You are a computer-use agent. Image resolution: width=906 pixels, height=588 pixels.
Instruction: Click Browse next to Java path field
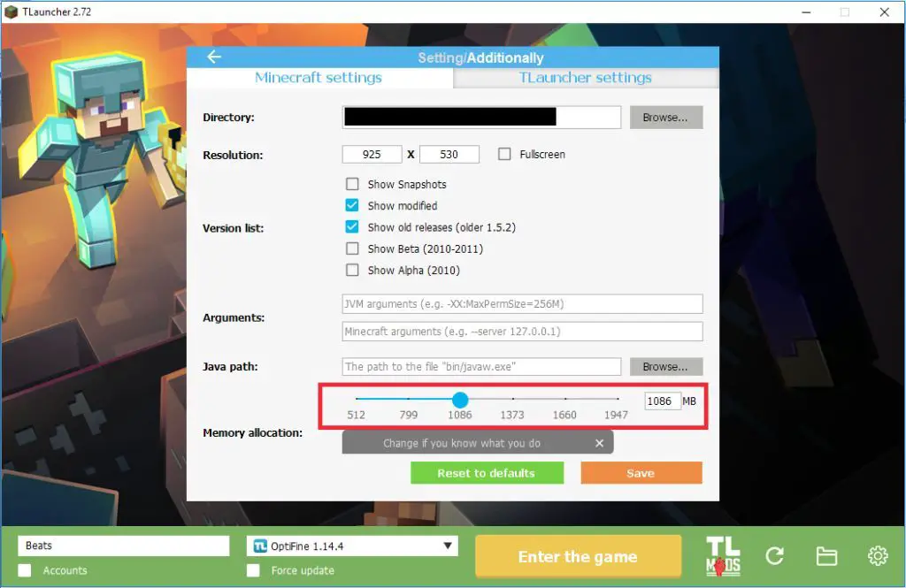coord(666,367)
